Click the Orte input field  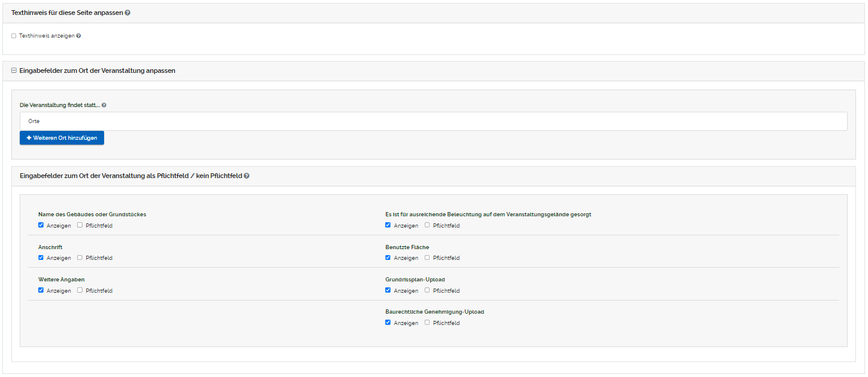tap(433, 121)
